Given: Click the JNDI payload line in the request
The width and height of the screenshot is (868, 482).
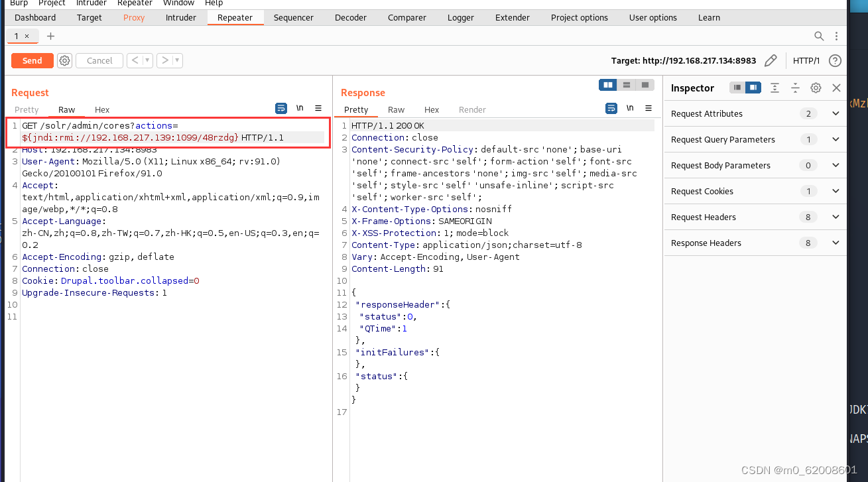Looking at the screenshot, I should click(x=153, y=137).
